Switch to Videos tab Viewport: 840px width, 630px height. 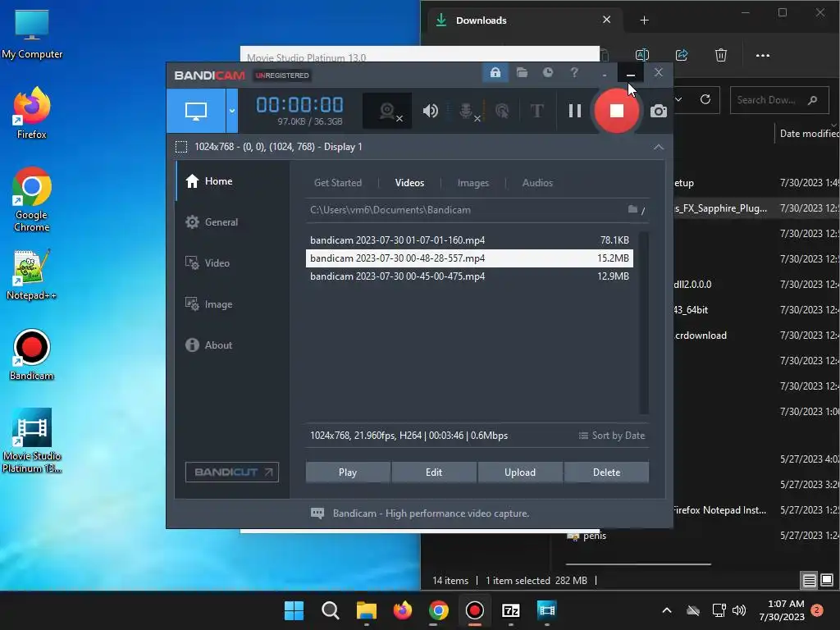409,183
